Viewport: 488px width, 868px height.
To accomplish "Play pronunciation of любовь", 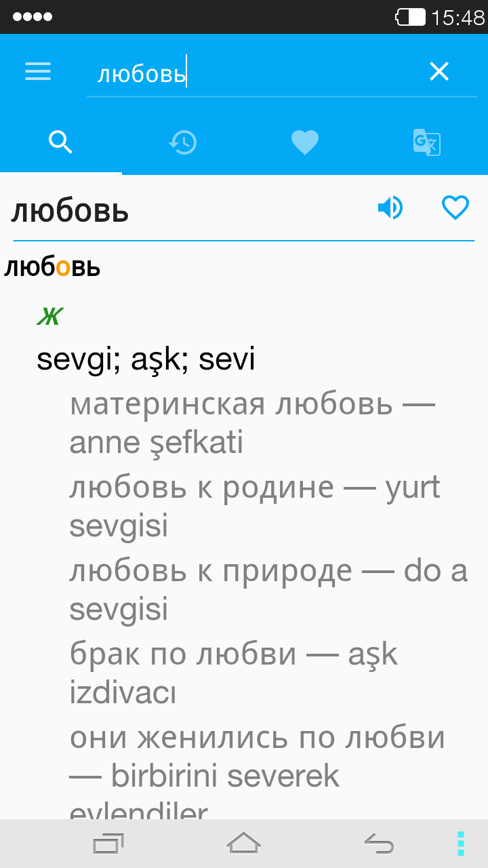I will coord(390,208).
